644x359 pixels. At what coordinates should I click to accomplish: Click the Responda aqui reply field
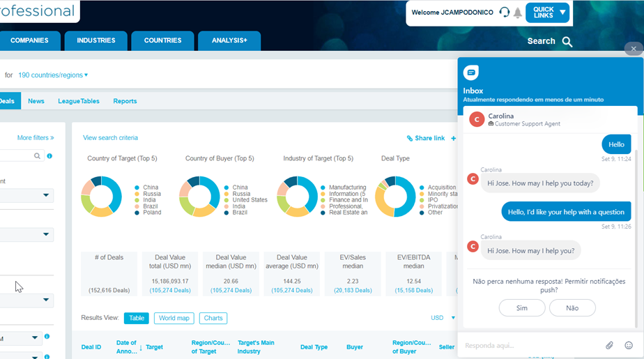[x=530, y=345]
